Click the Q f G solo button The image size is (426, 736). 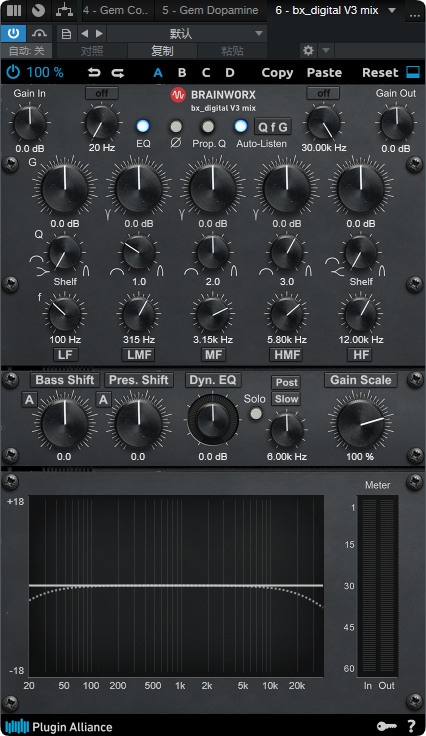pos(273,127)
